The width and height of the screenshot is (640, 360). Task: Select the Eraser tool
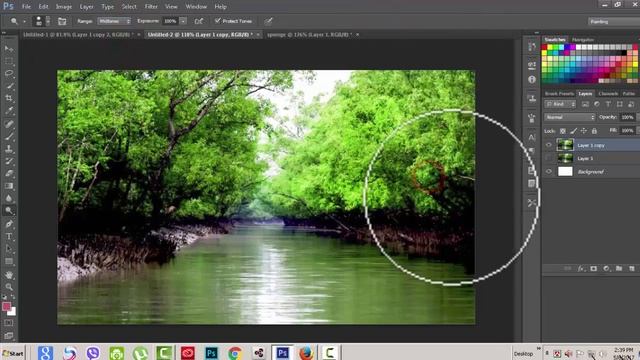tap(9, 173)
